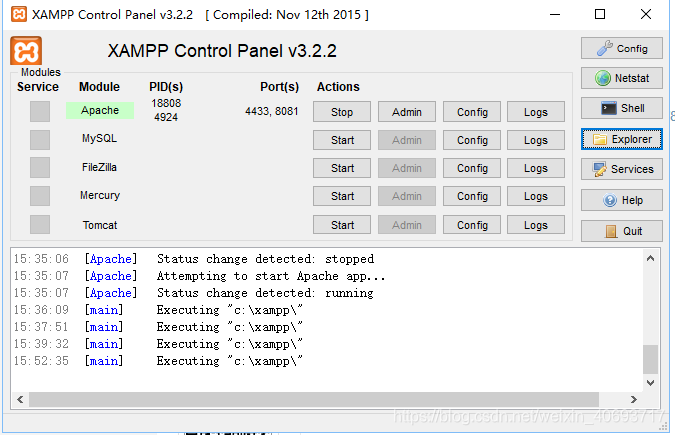Click the Apache PID 4924
This screenshot has width=675, height=435.
[166, 117]
